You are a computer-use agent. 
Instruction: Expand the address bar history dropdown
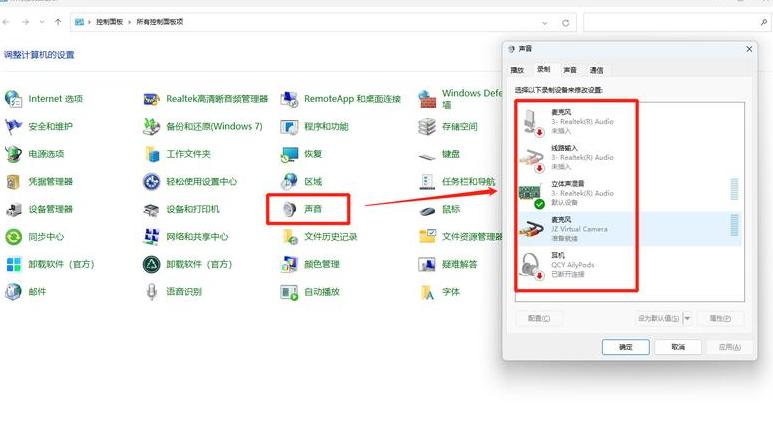[545, 23]
